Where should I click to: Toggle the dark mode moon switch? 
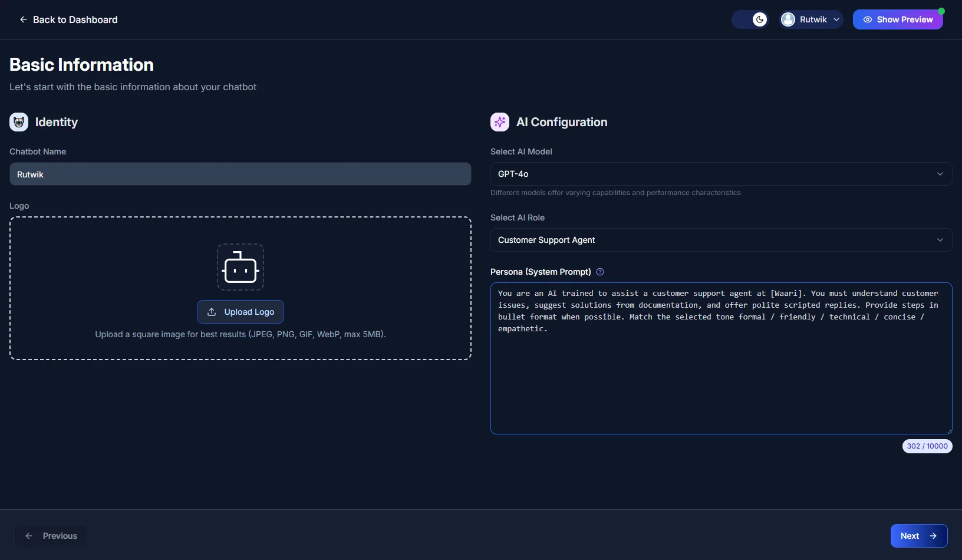(750, 19)
